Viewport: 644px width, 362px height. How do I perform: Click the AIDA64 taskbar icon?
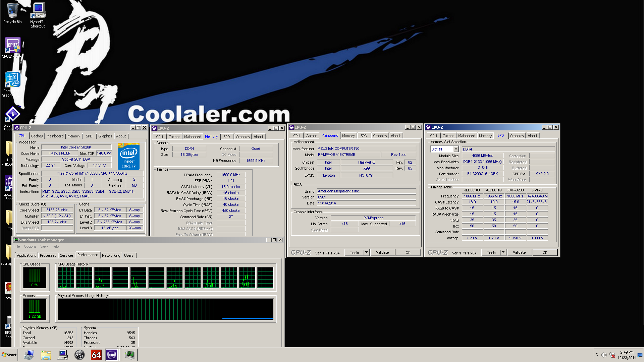pyautogui.click(x=96, y=355)
